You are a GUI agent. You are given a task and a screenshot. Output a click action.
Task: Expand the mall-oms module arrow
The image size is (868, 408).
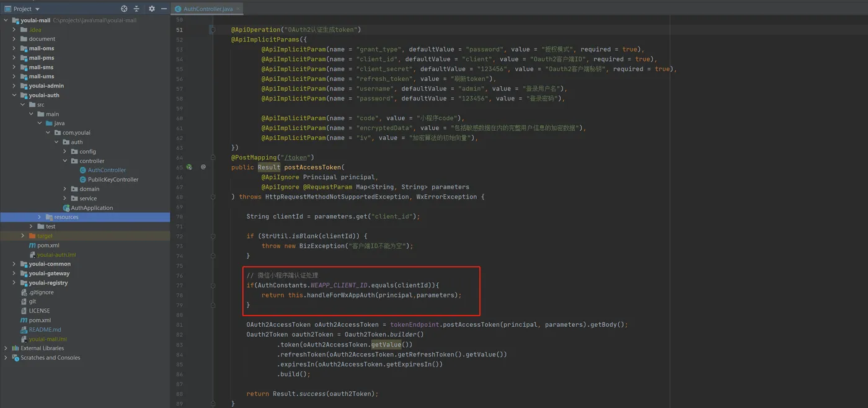(x=14, y=48)
